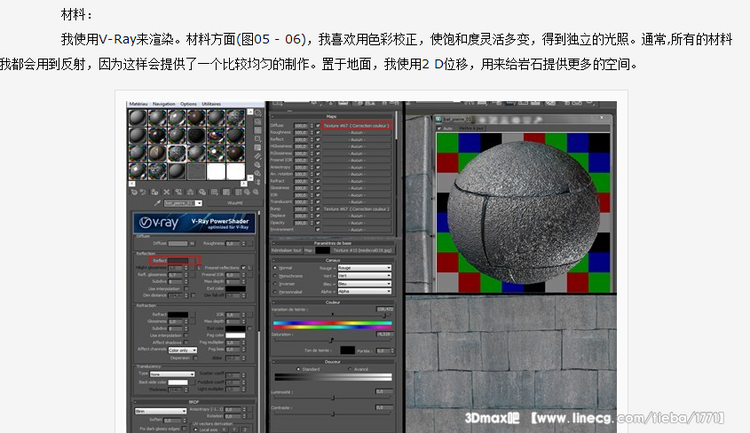
Task: Toggle the sample Background icon
Action: pyautogui.click(x=258, y=131)
